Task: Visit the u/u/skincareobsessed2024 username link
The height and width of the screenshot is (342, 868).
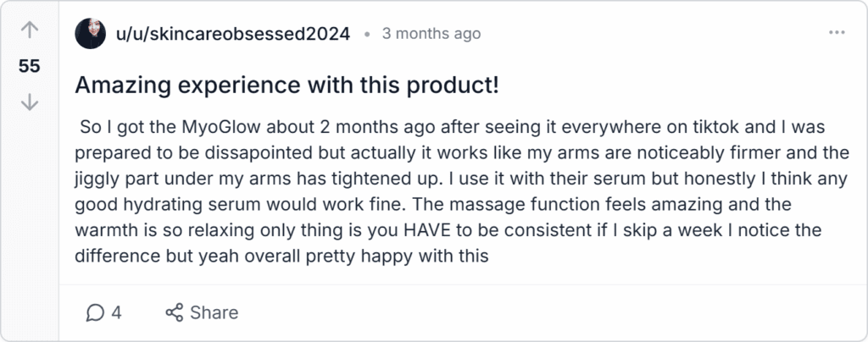Action: [233, 34]
